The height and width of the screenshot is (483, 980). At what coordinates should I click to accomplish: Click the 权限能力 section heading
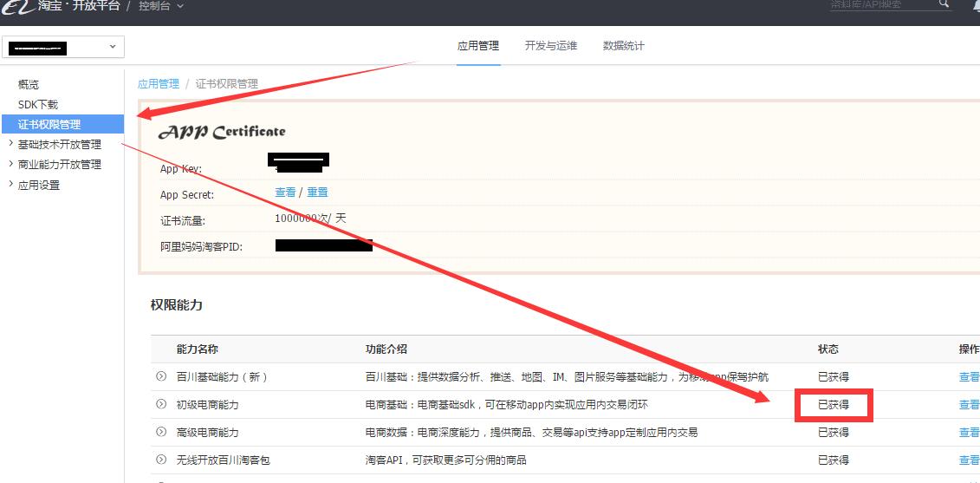tap(176, 305)
